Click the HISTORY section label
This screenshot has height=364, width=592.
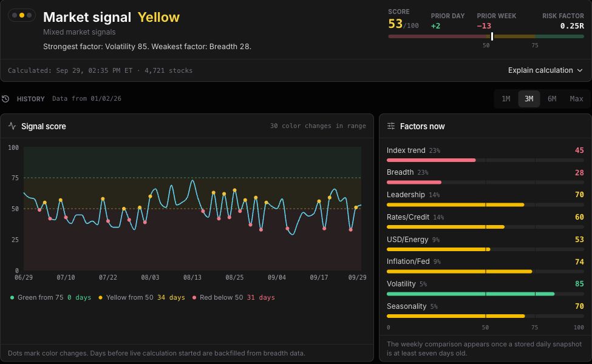pyautogui.click(x=30, y=99)
